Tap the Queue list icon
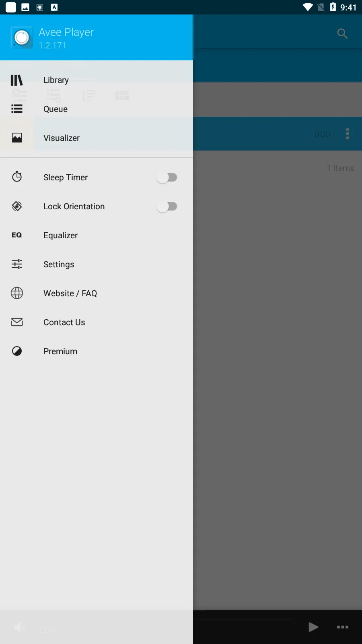 tap(17, 109)
